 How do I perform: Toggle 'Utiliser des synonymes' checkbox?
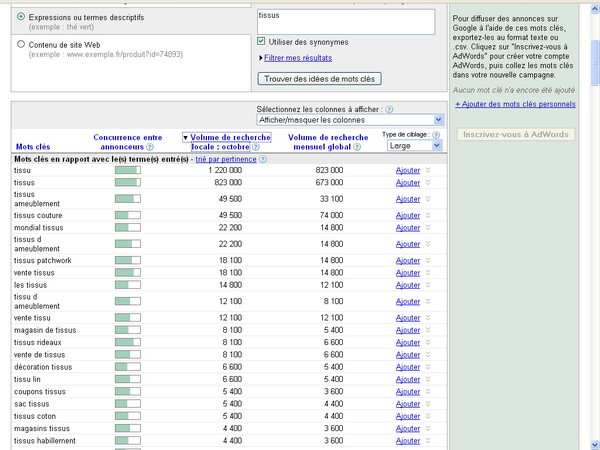pos(262,42)
